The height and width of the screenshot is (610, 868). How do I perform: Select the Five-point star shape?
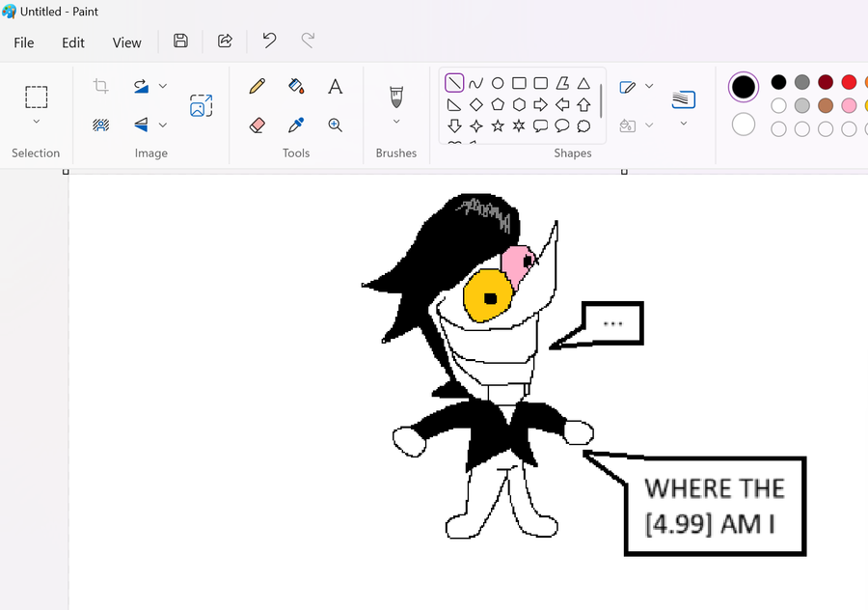click(498, 126)
